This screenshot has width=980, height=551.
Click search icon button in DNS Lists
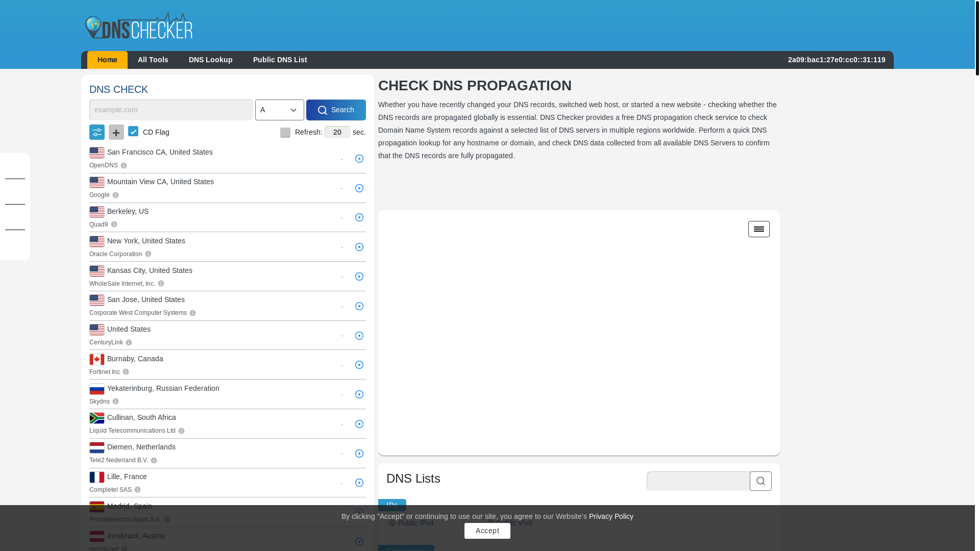[x=761, y=481]
